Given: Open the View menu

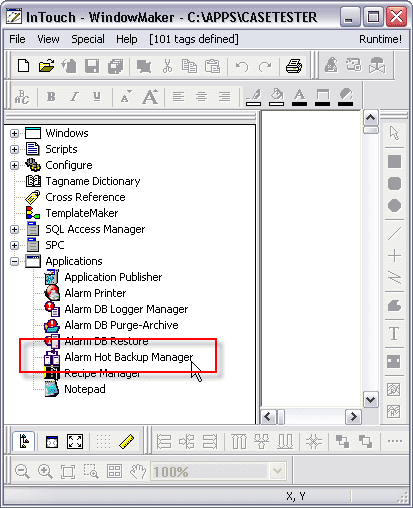Looking at the screenshot, I should [48, 39].
